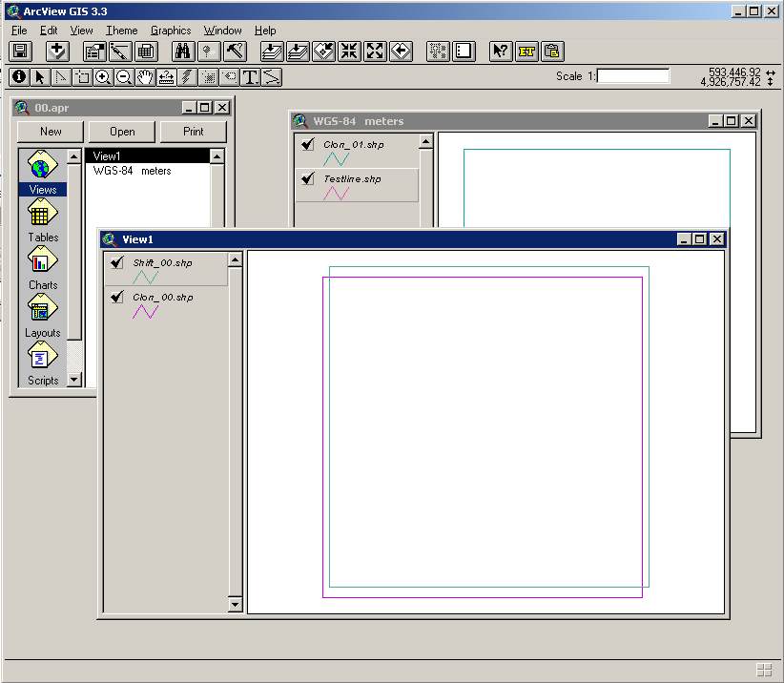
Task: Open the File menu
Action: point(19,31)
